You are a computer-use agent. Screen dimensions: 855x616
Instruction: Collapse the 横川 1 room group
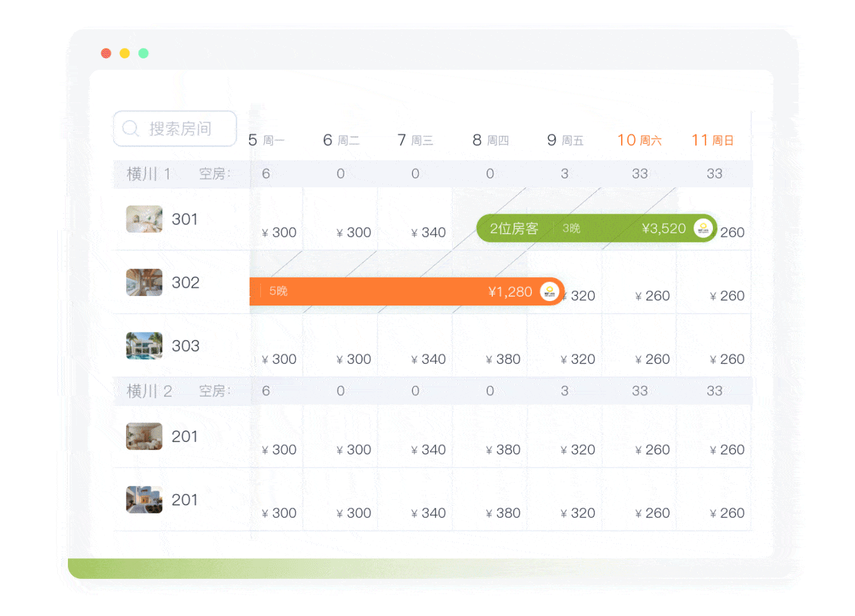click(x=149, y=174)
